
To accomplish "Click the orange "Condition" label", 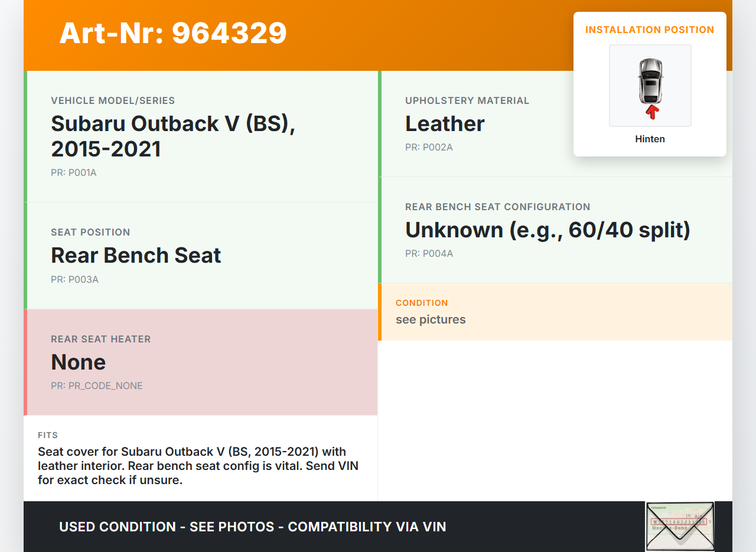I will tap(422, 303).
